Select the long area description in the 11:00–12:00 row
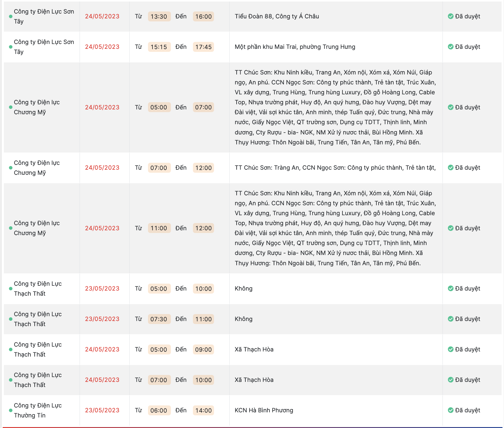This screenshot has width=504, height=428. click(x=335, y=228)
